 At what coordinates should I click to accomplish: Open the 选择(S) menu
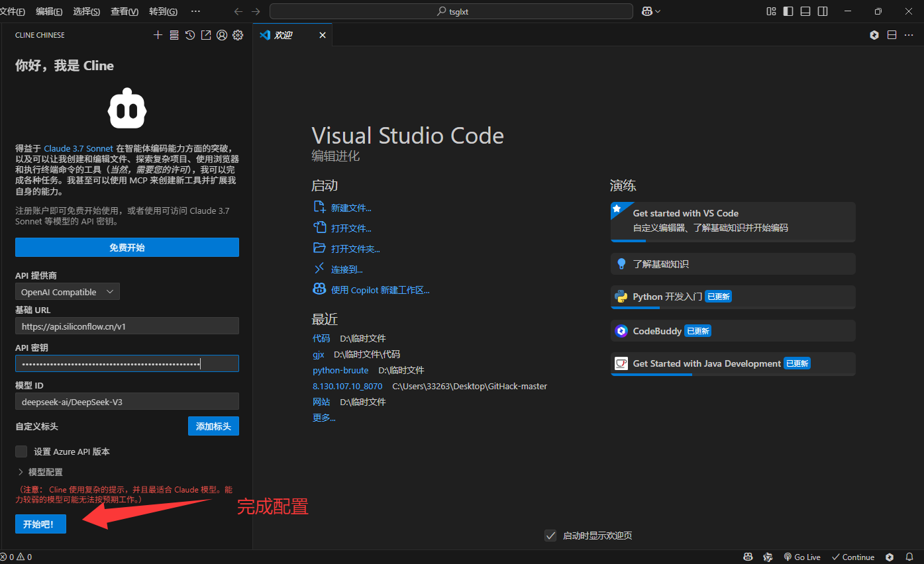(x=87, y=11)
